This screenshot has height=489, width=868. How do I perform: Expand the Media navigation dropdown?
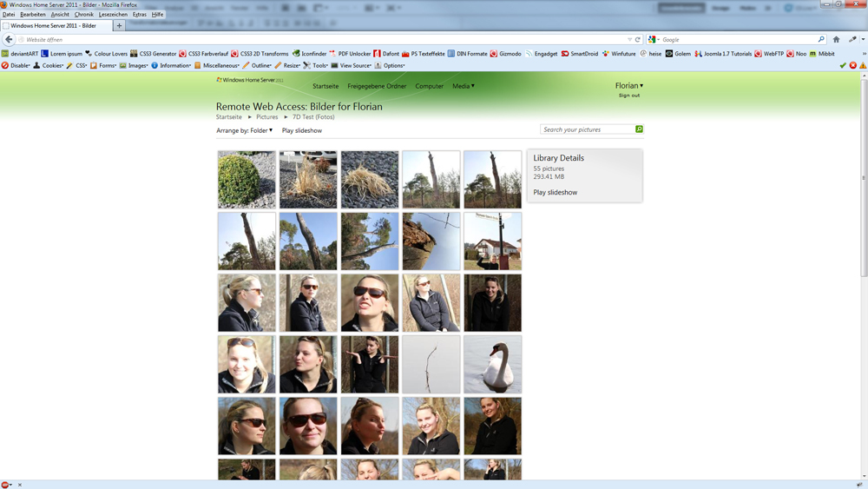(464, 86)
